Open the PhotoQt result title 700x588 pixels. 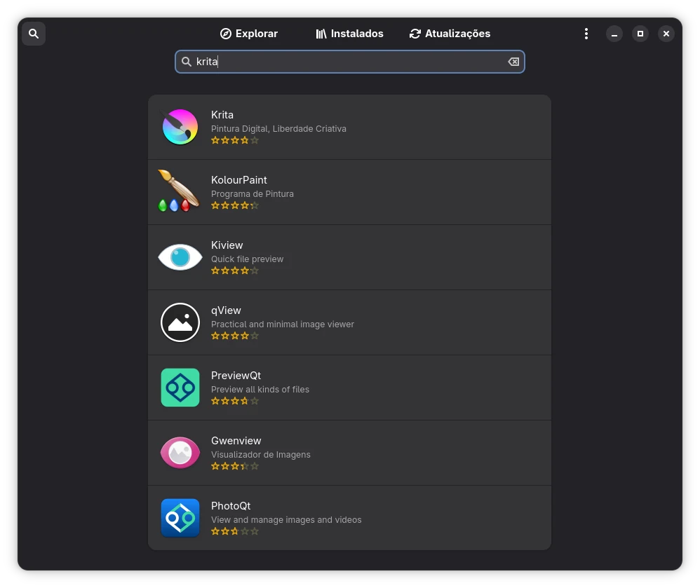(231, 505)
